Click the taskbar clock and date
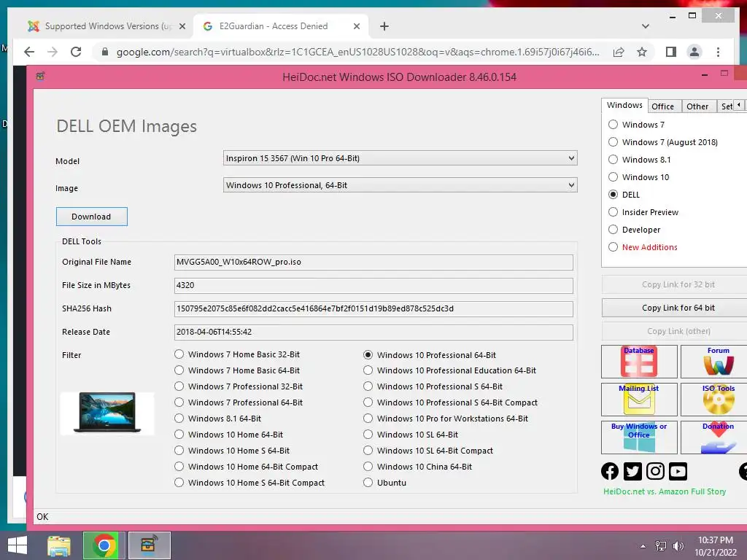The width and height of the screenshot is (747, 560). (715, 546)
